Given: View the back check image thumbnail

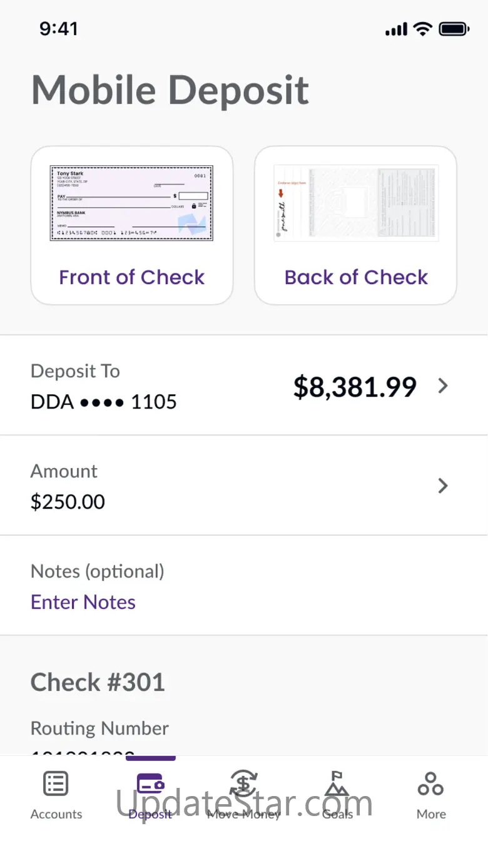Looking at the screenshot, I should pyautogui.click(x=356, y=203).
